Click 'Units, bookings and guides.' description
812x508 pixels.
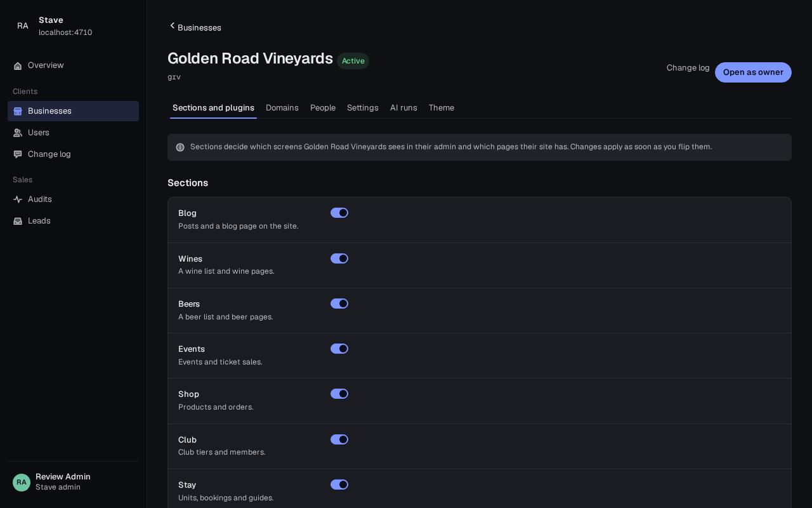(x=226, y=498)
